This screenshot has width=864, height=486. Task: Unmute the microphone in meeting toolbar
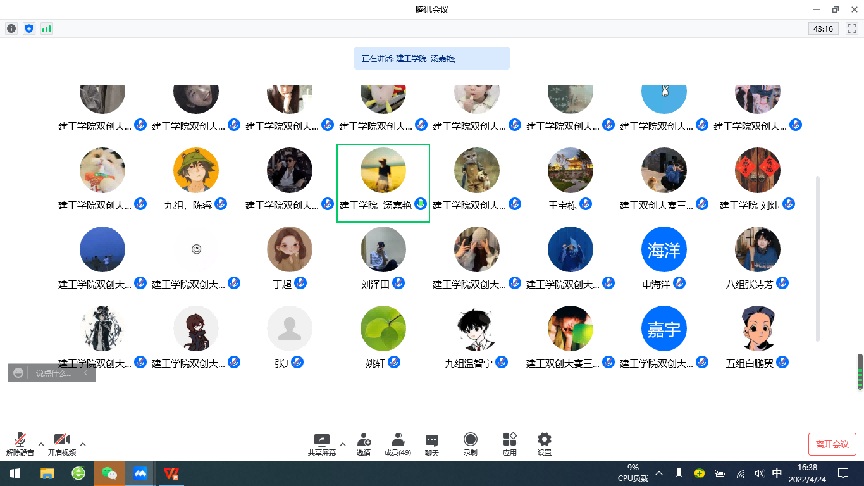click(x=19, y=441)
